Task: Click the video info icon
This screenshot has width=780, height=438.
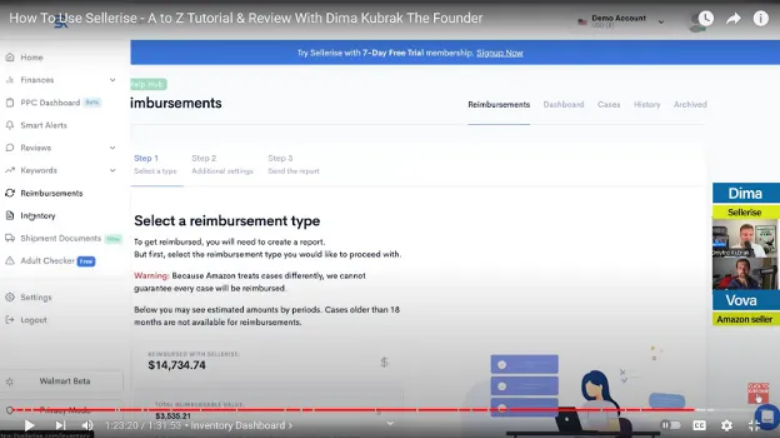Action: point(761,18)
